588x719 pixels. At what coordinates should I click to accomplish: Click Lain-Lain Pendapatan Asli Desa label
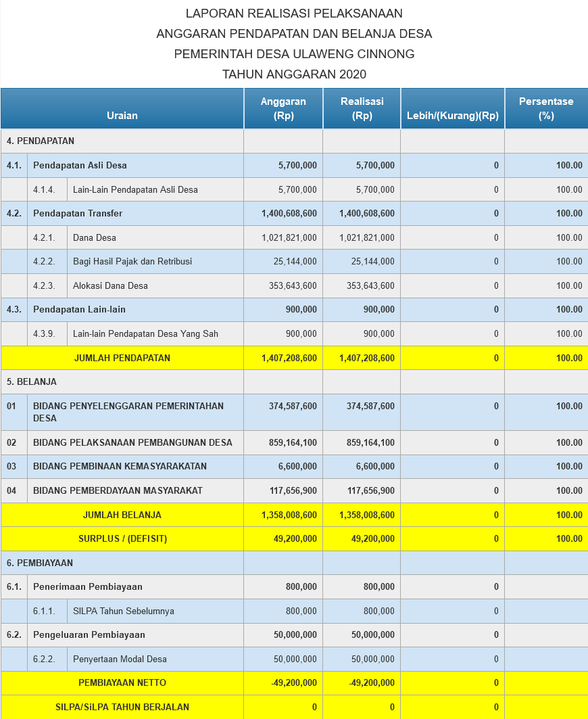(135, 189)
